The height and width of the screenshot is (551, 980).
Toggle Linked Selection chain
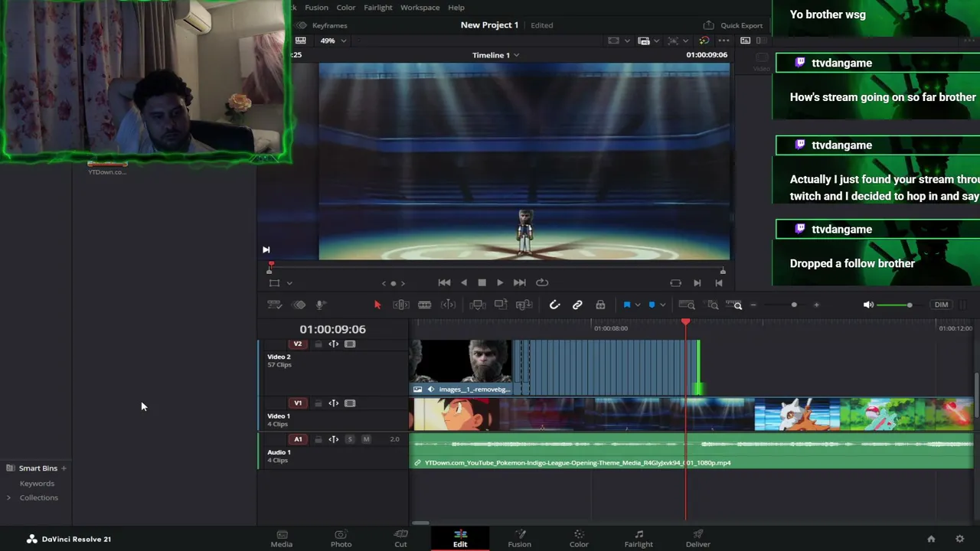point(577,305)
